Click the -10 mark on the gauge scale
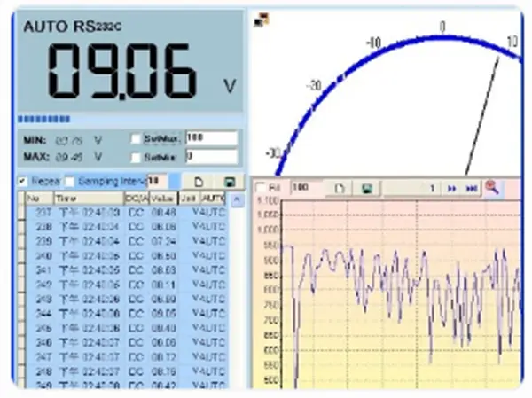The image size is (532, 398). point(373,43)
